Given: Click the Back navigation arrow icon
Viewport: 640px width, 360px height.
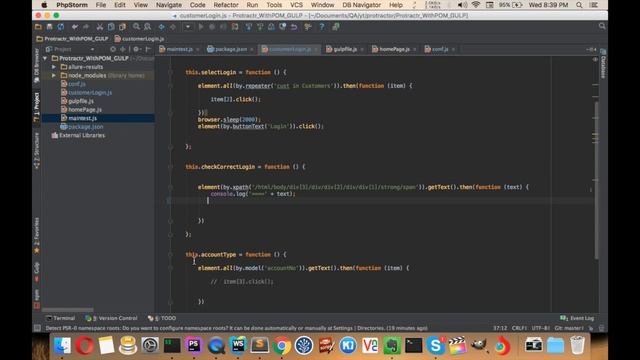Looking at the screenshot, I should pyautogui.click(x=162, y=27).
